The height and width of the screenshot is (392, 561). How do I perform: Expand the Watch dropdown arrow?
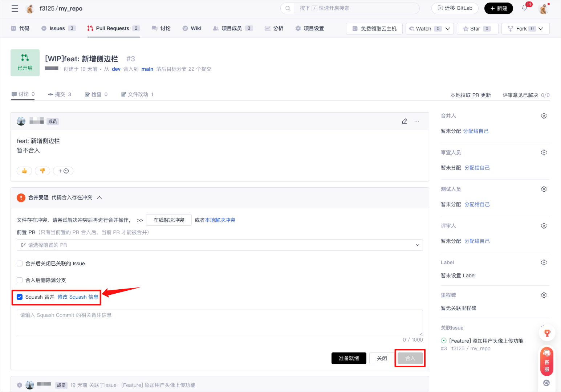[448, 28]
